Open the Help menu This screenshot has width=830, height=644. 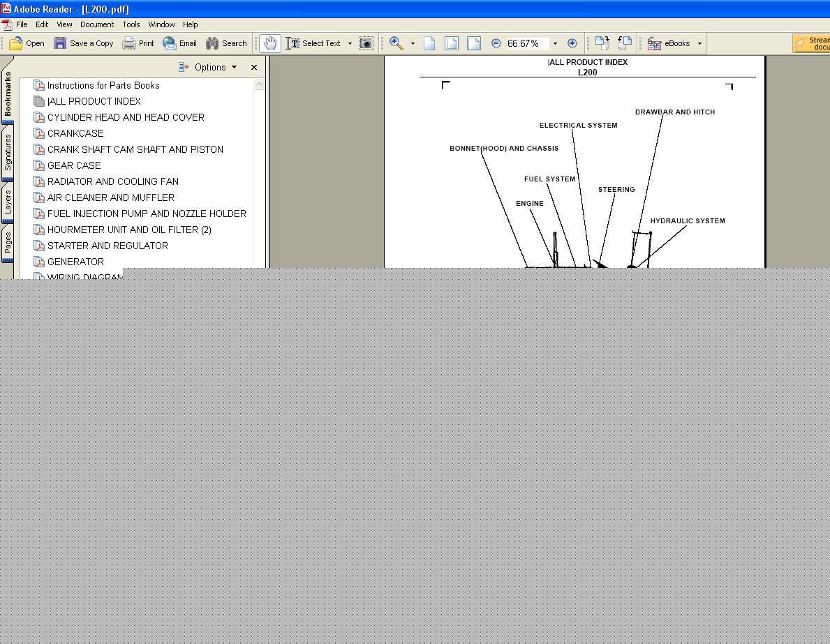point(190,24)
